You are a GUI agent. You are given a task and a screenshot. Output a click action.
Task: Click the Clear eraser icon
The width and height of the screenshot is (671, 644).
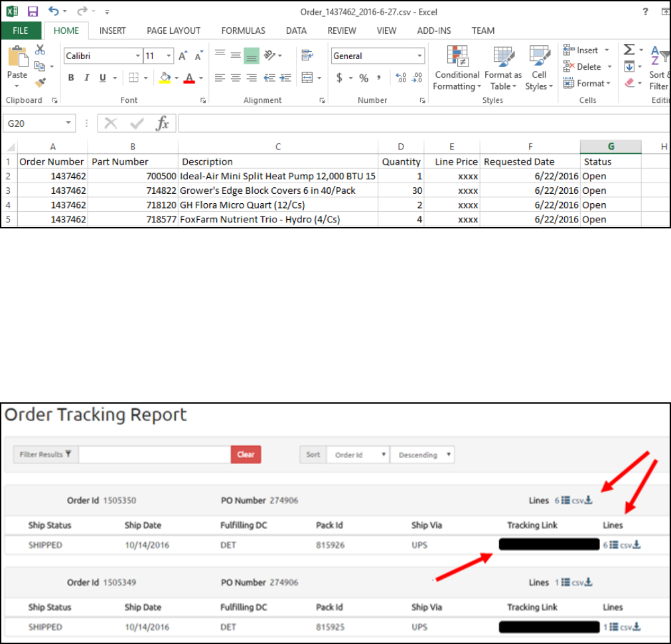[x=629, y=82]
